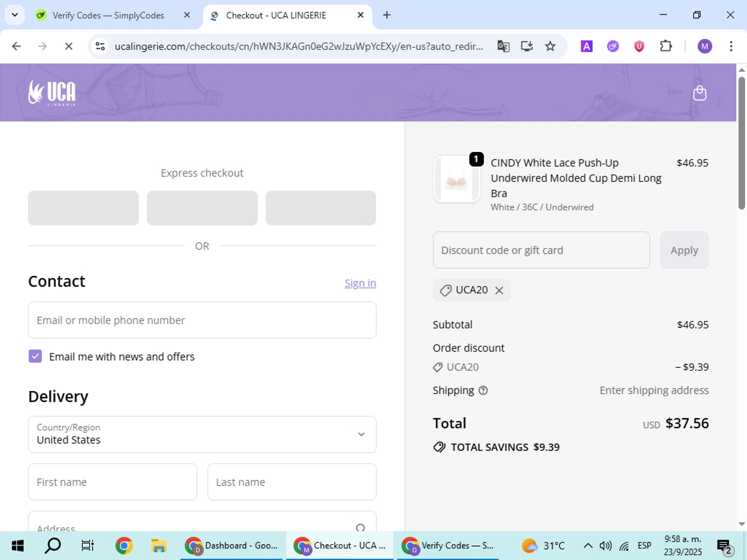Viewport: 747px width, 560px height.
Task: Open File Explorer from the taskbar
Action: point(159,546)
